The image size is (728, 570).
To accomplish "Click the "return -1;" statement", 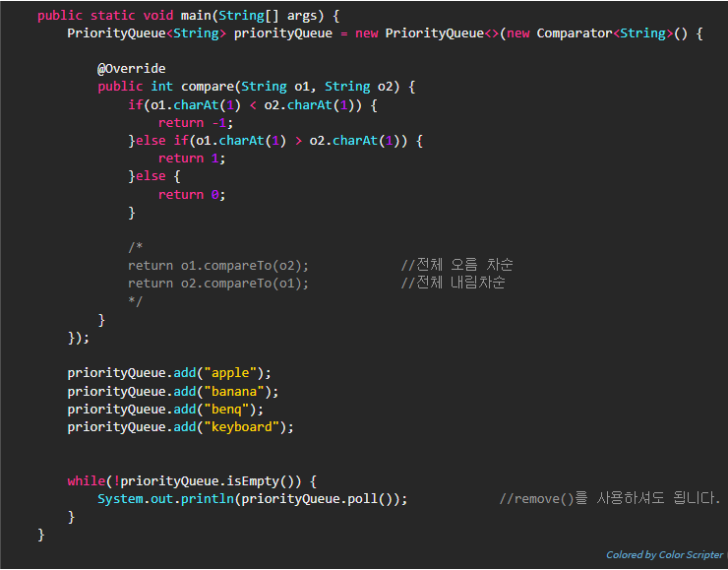I will 196,123.
